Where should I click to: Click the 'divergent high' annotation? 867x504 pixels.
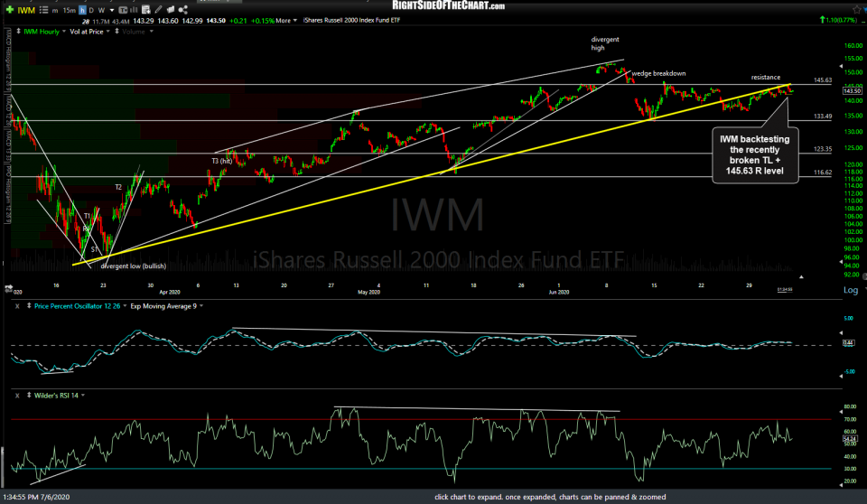click(x=605, y=43)
